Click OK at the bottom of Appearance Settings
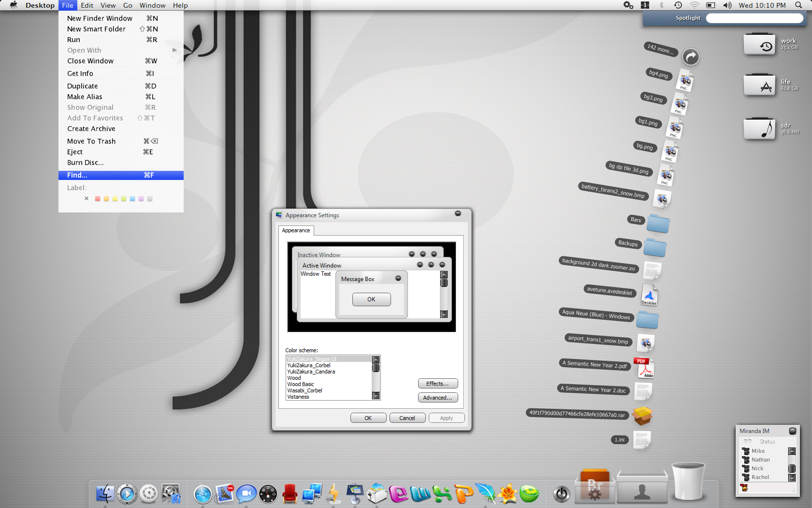 [x=368, y=418]
